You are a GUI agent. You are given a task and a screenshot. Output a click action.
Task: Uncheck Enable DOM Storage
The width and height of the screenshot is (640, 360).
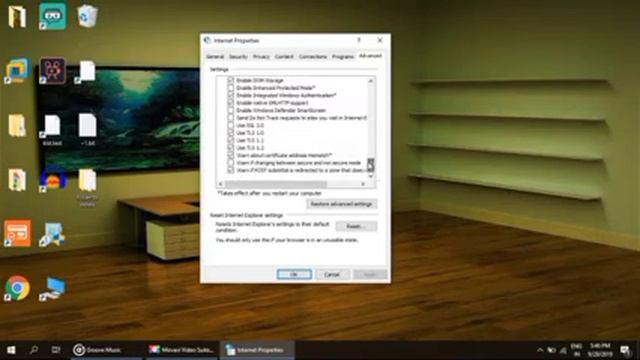point(231,80)
